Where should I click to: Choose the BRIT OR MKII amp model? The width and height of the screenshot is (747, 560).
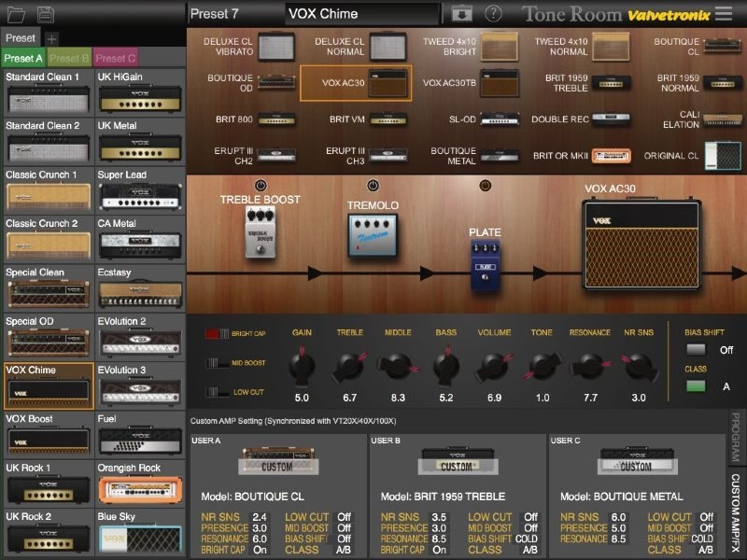[x=611, y=156]
